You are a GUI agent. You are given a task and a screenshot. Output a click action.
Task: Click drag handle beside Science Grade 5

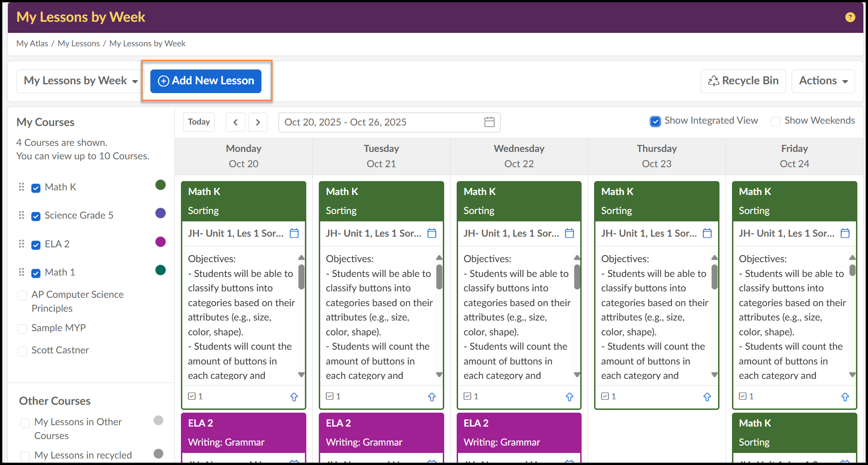click(21, 215)
